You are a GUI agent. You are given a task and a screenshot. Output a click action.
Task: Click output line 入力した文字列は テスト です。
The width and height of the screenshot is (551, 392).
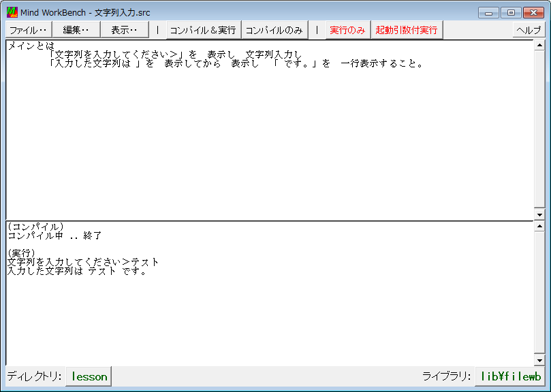point(77,271)
